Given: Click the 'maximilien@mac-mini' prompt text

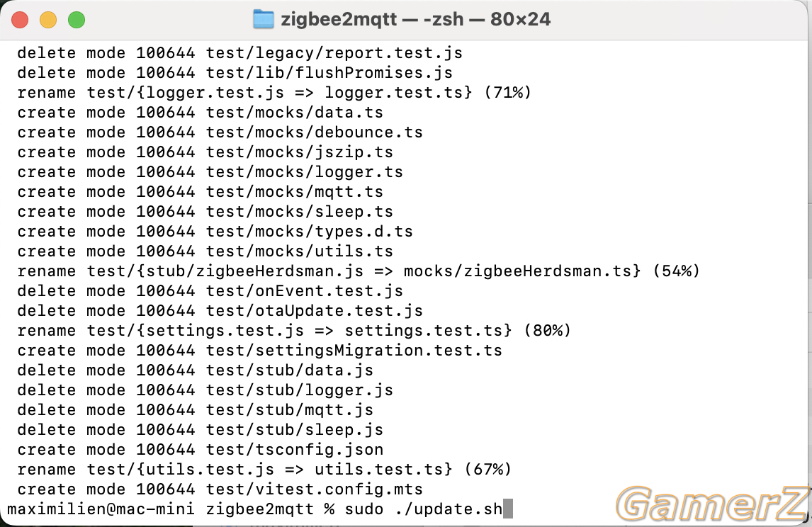Looking at the screenshot, I should point(101,509).
